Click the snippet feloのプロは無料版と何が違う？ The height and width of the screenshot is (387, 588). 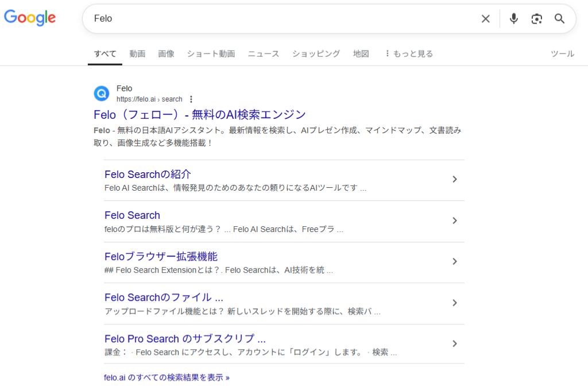(224, 229)
